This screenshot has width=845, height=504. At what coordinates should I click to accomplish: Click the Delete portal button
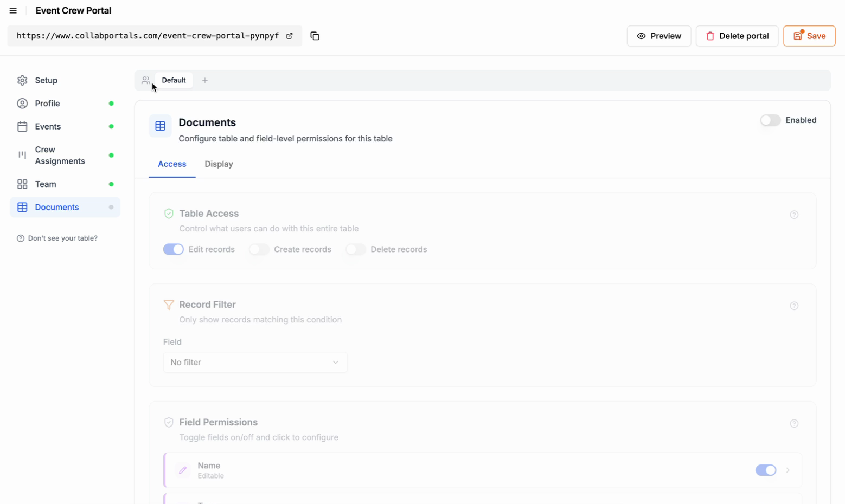[x=737, y=36]
